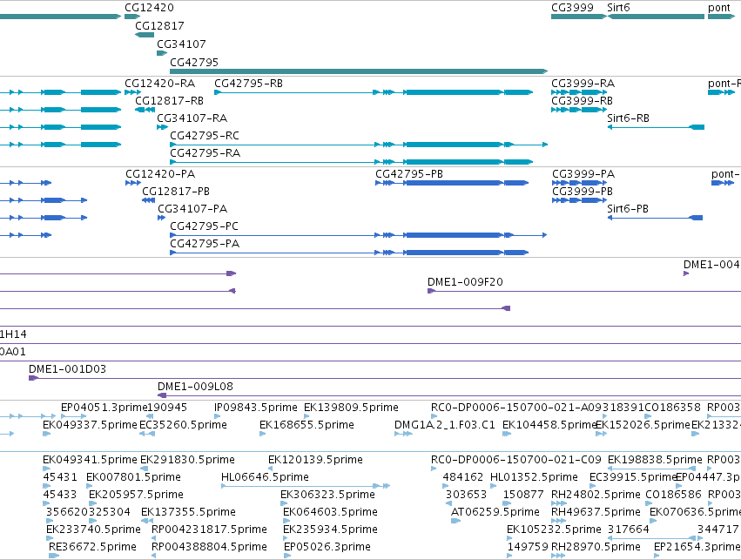
Task: Open EST RP004388804.5prime label
Action: (209, 547)
